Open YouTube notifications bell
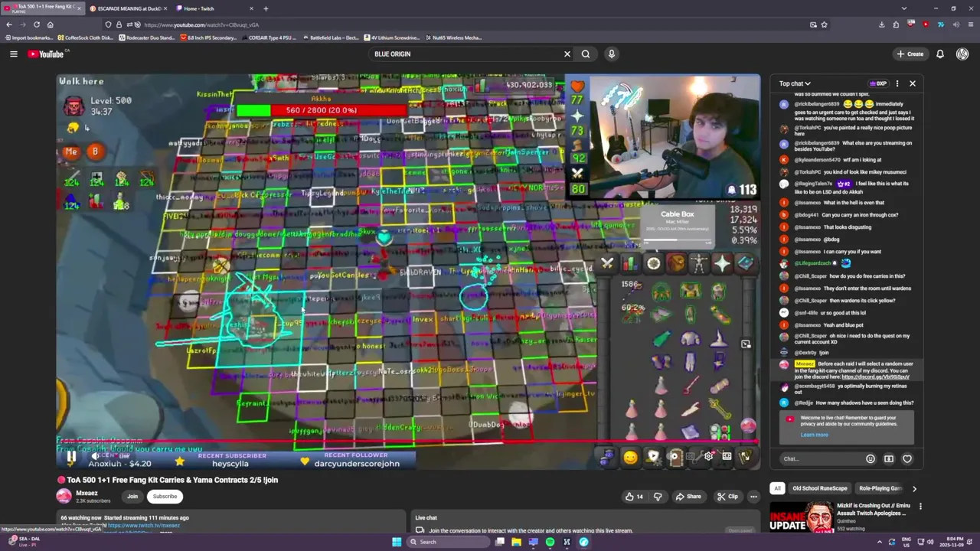The height and width of the screenshot is (551, 980). coord(940,54)
